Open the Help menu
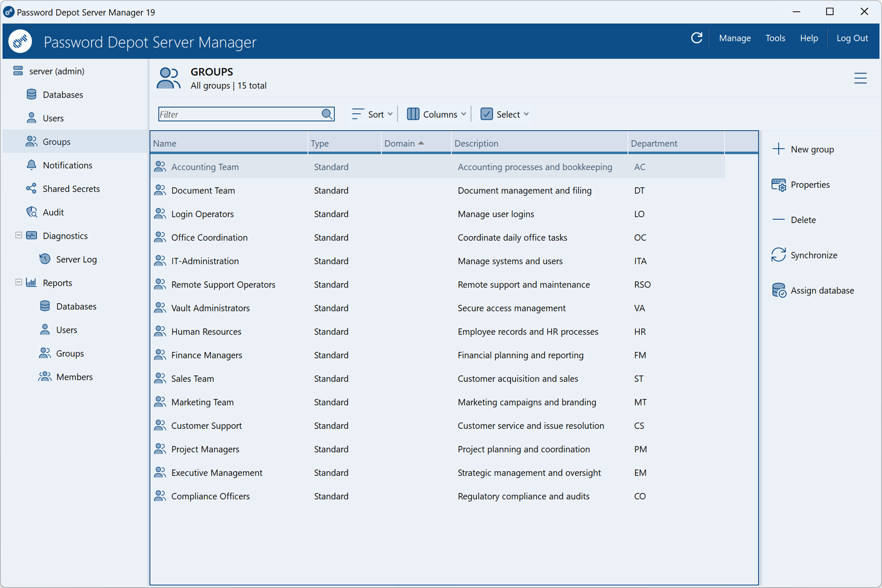 pyautogui.click(x=808, y=38)
